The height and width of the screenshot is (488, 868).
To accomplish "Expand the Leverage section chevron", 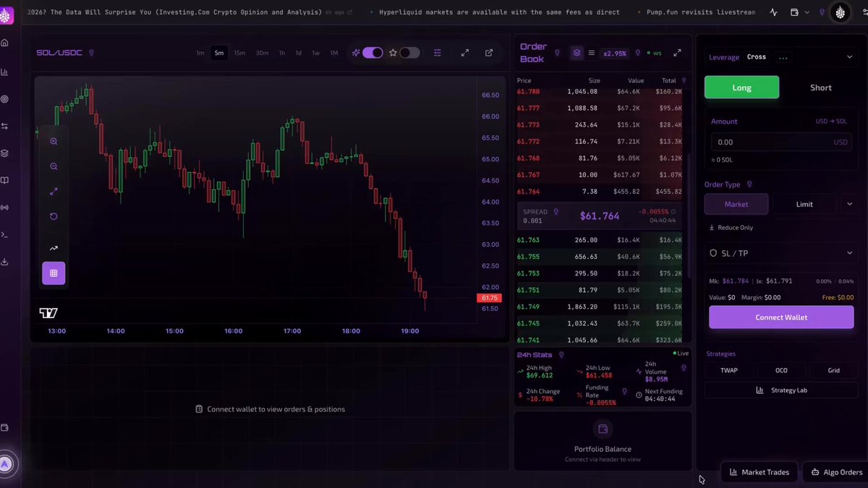I will 849,57.
